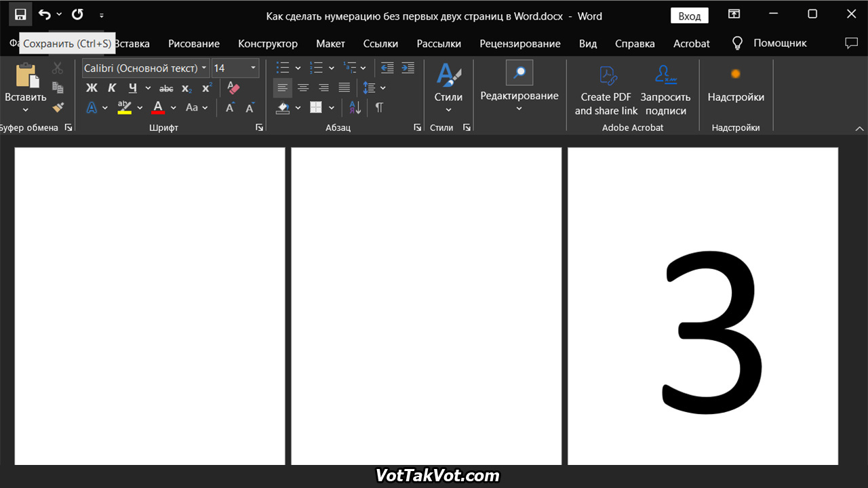Open the Customize Quick Access Toolbar menu
Image resolution: width=868 pixels, height=488 pixels.
(102, 15)
